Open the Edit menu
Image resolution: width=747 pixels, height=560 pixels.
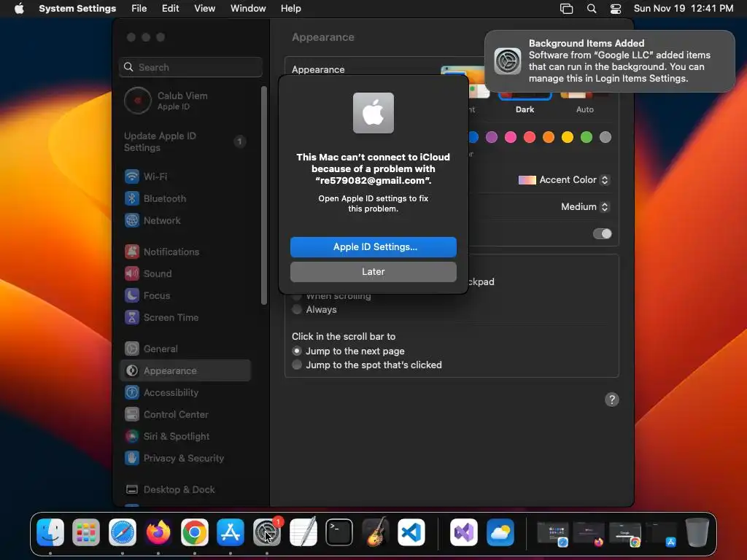click(x=170, y=9)
